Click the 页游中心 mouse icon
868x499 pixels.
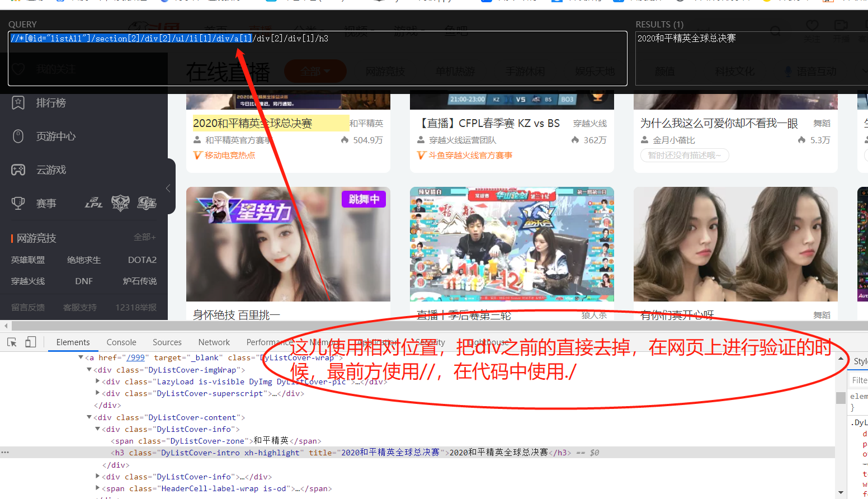pos(18,136)
